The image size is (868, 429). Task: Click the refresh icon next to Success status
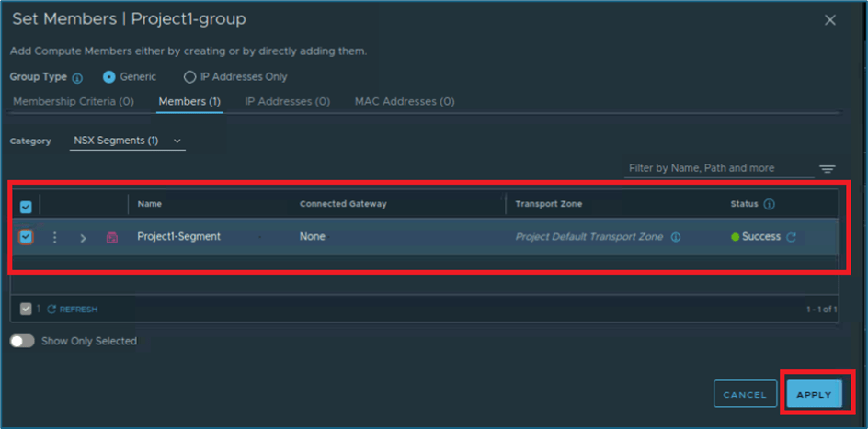coord(791,237)
